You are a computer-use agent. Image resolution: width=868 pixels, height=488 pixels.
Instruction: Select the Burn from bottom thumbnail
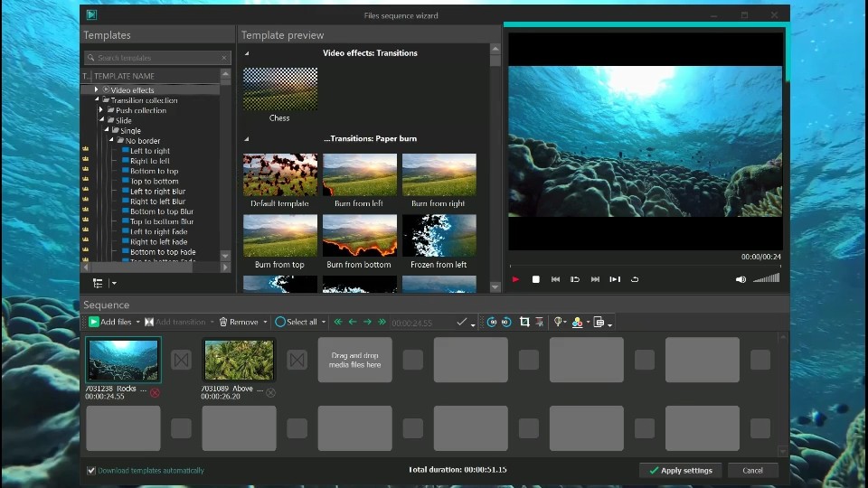pos(359,236)
